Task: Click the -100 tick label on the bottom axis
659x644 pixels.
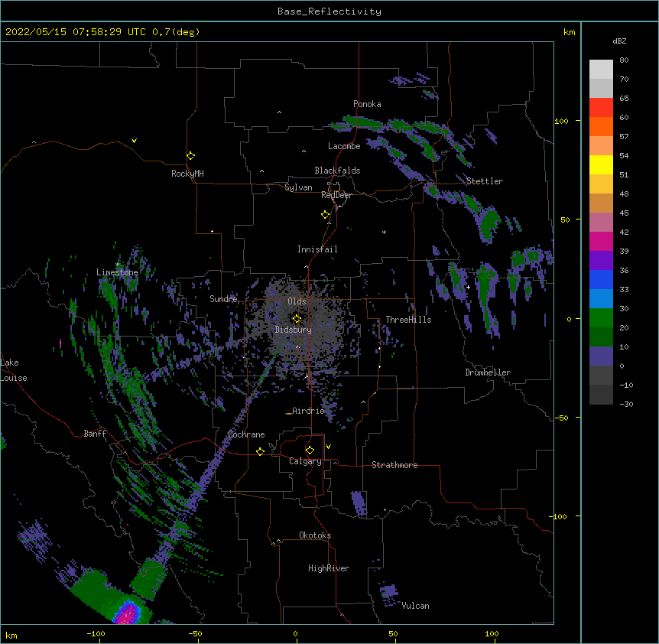Action: pyautogui.click(x=96, y=633)
